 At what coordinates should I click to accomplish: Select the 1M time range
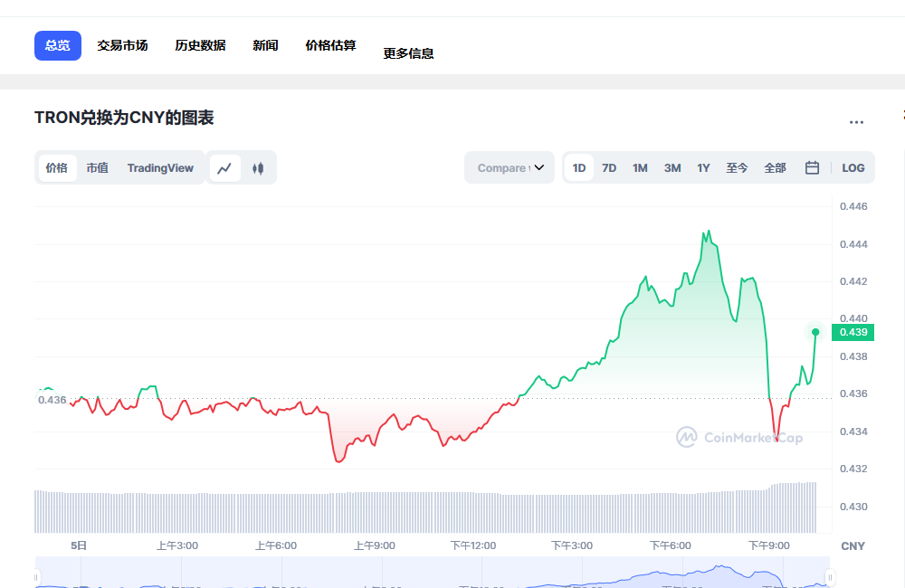[x=640, y=168]
